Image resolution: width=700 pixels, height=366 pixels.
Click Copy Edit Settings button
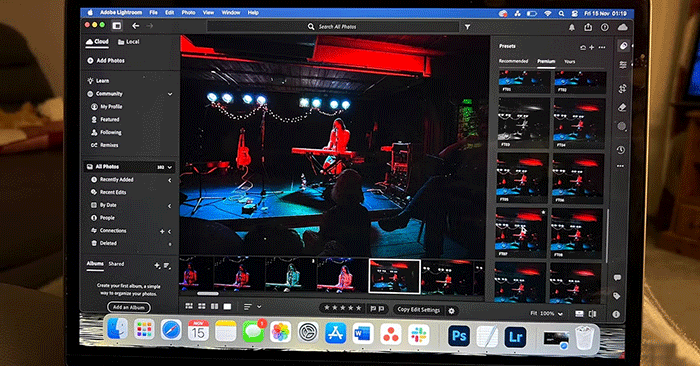[x=419, y=310]
